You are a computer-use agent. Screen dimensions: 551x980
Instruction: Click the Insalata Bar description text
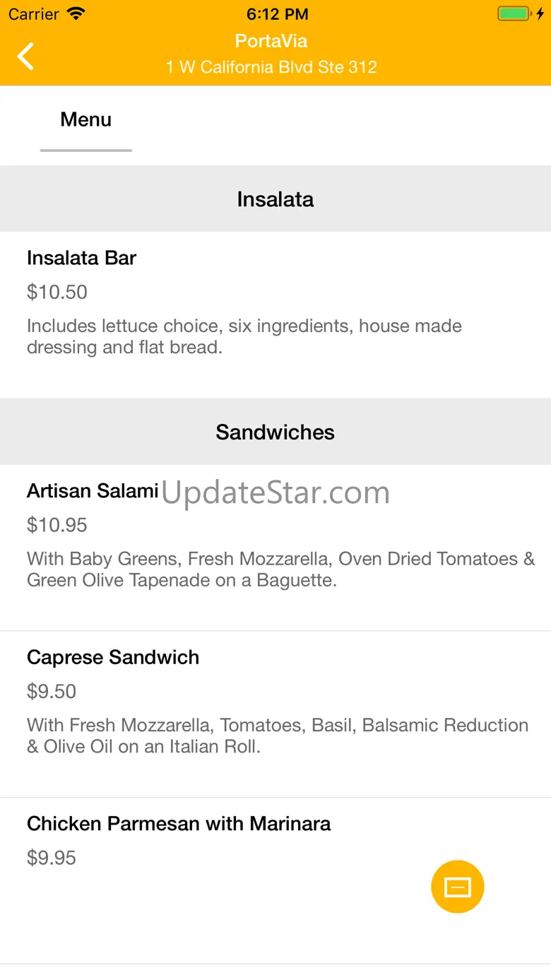(244, 336)
